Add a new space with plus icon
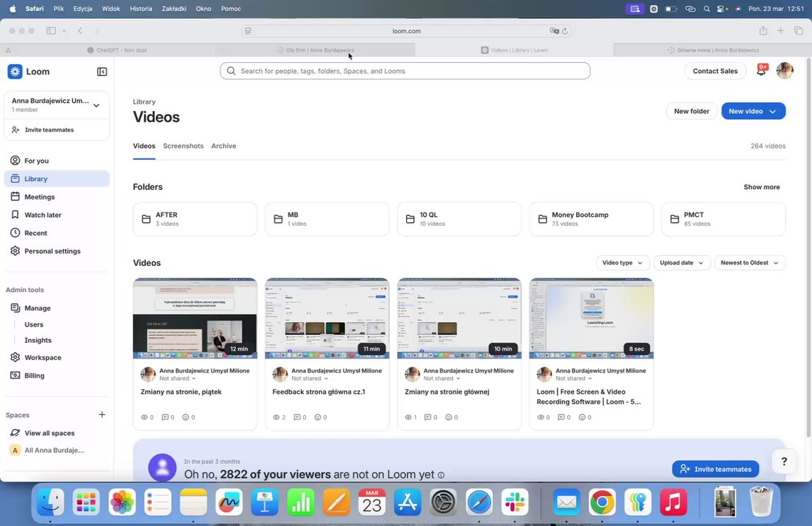The height and width of the screenshot is (526, 812). point(102,414)
